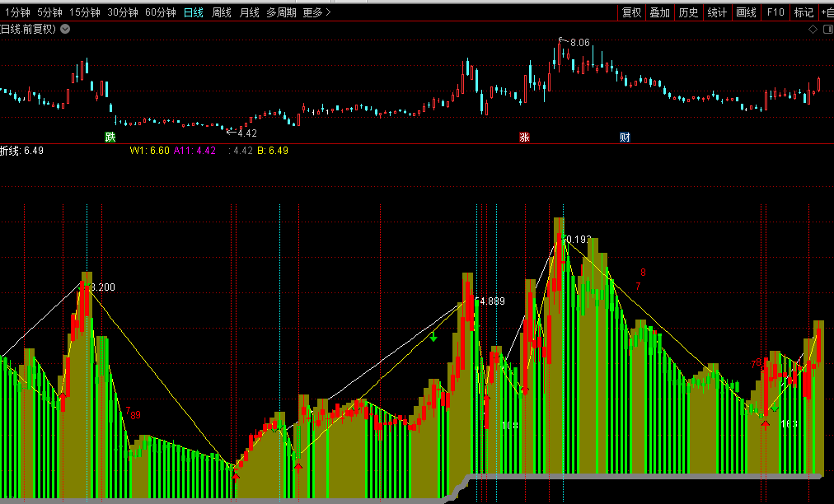The width and height of the screenshot is (834, 504).
Task: Click the 标记 mark button
Action: 803,12
